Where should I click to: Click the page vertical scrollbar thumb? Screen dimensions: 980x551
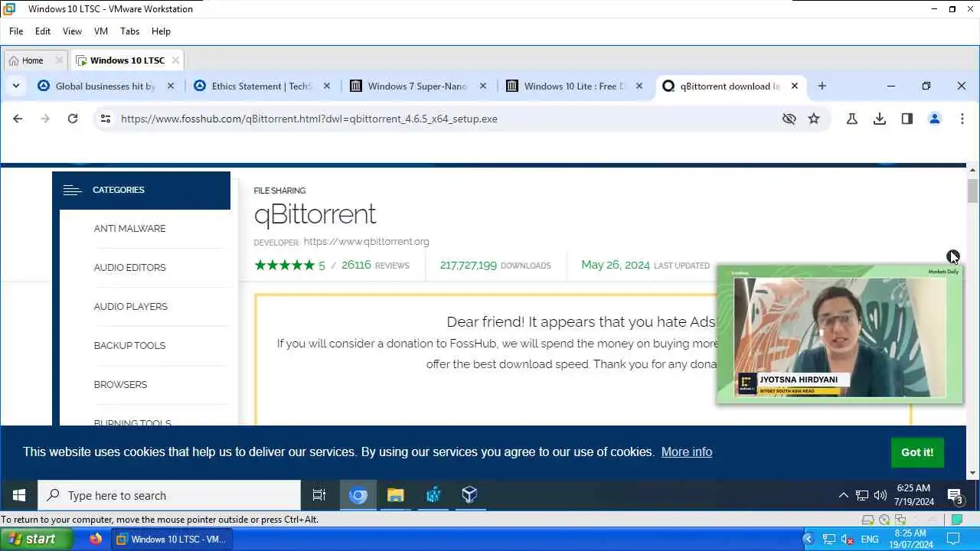972,191
